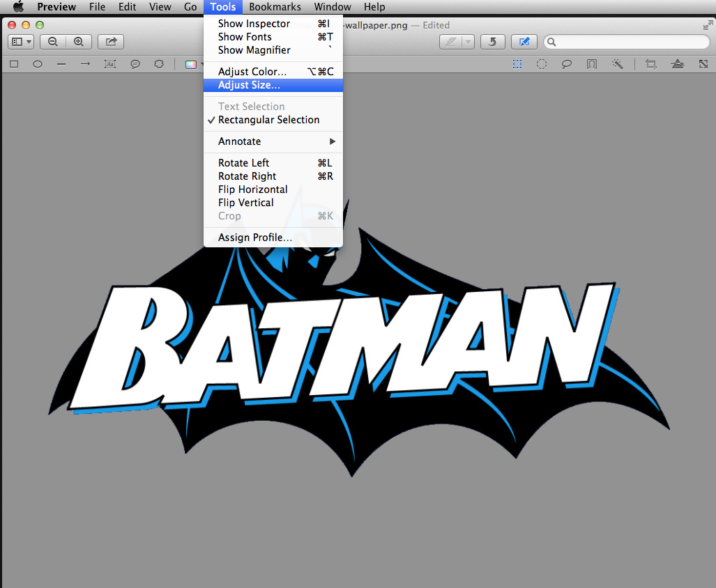
Task: Open the Edit menu
Action: pyautogui.click(x=128, y=7)
